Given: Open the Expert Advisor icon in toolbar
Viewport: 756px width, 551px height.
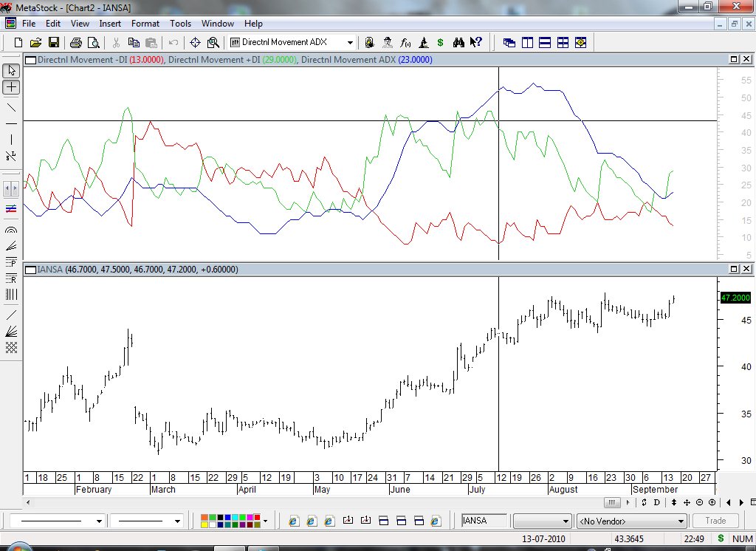Looking at the screenshot, I should pyautogui.click(x=387, y=42).
